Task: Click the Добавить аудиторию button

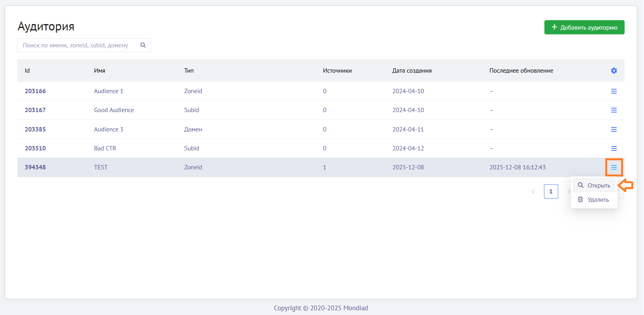Action: (x=584, y=27)
